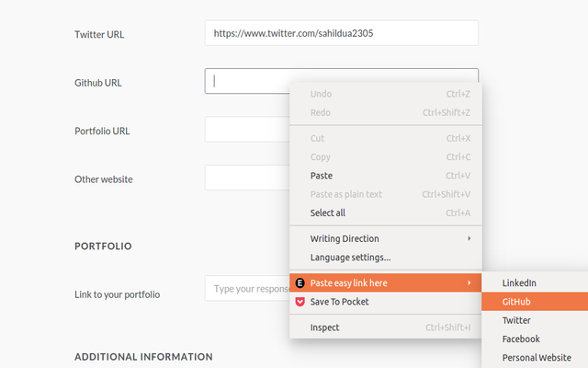This screenshot has width=588, height=368.
Task: Click the Copy menu entry
Action: pyautogui.click(x=386, y=157)
